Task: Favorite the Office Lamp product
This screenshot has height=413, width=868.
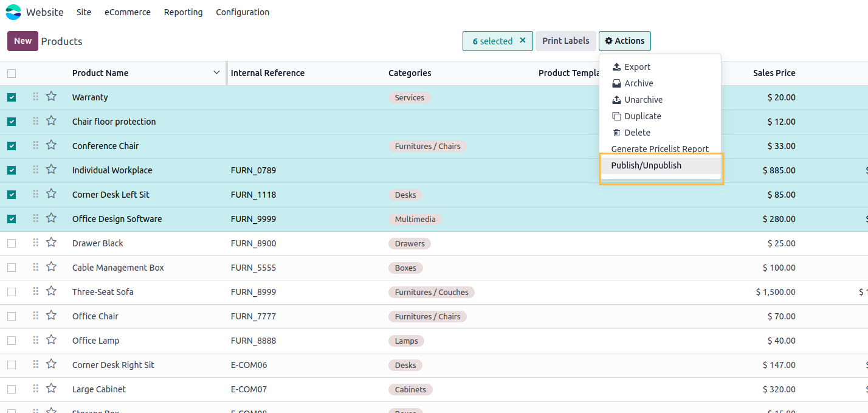Action: pos(51,340)
